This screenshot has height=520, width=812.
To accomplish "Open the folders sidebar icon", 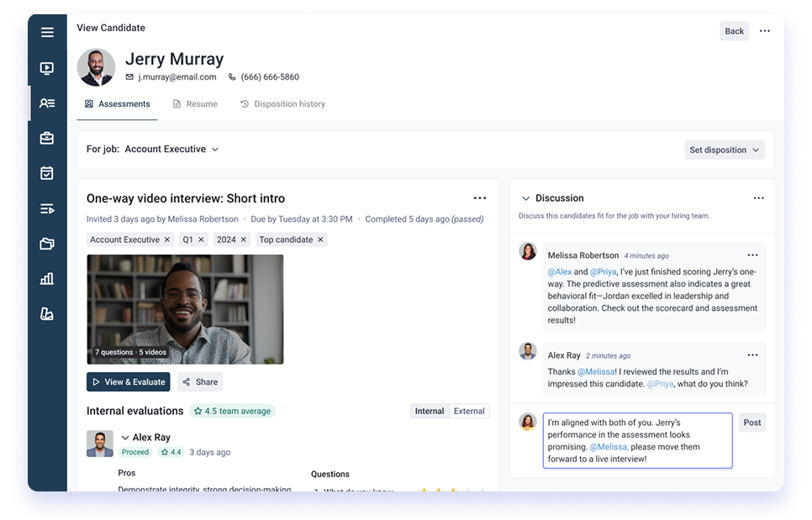I will point(47,244).
